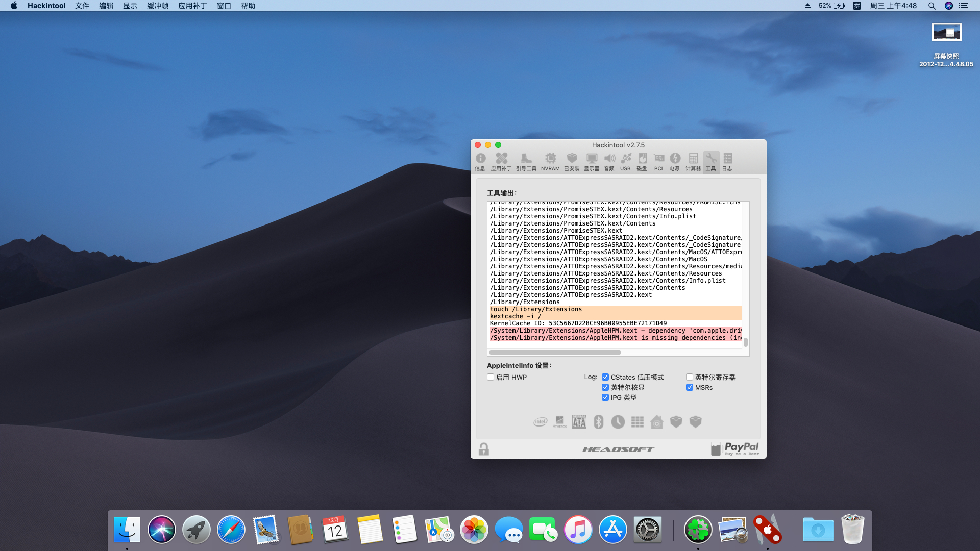Click the clock tool icon
The width and height of the screenshot is (980, 551).
pyautogui.click(x=618, y=422)
